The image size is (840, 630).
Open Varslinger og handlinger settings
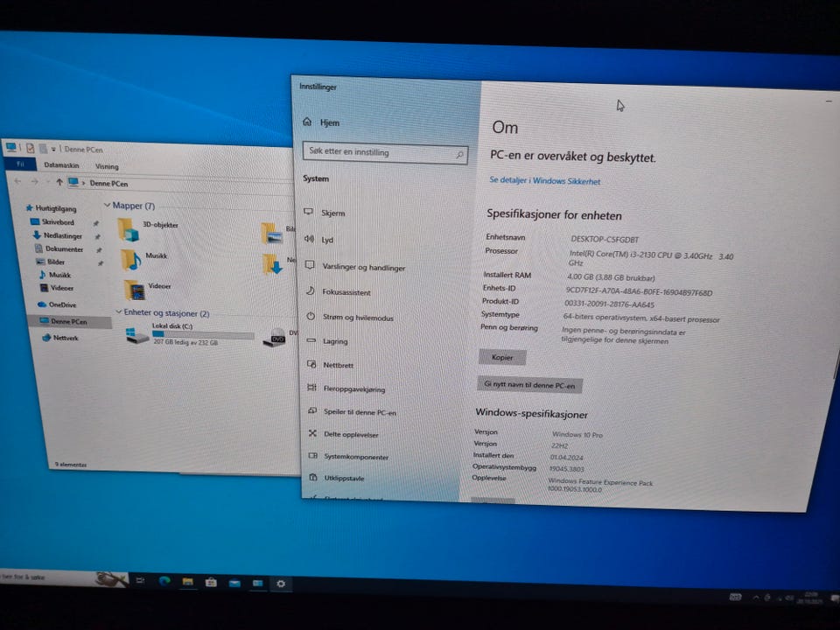click(x=355, y=267)
